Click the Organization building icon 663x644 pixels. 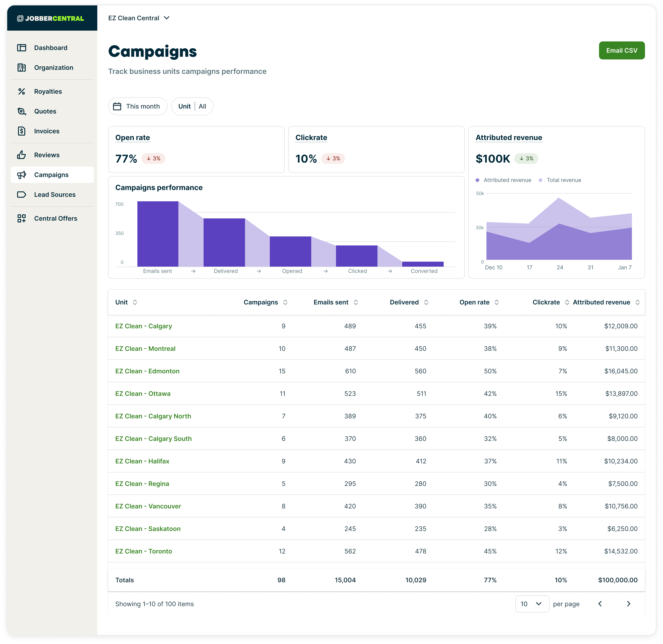coord(22,68)
